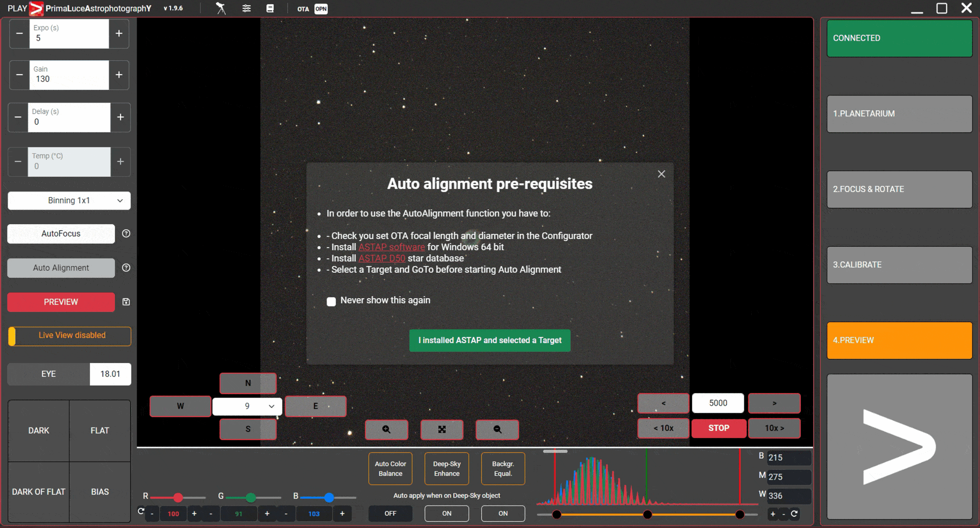Image resolution: width=980 pixels, height=528 pixels.
Task: Increase red value with plus button
Action: point(194,514)
